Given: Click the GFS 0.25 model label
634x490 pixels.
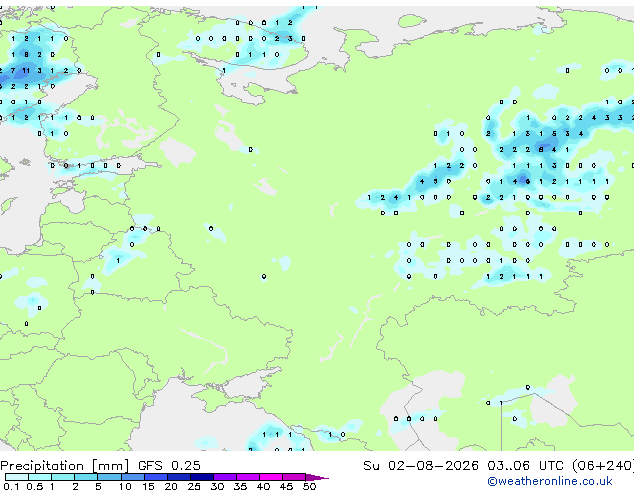Looking at the screenshot, I should tap(169, 466).
